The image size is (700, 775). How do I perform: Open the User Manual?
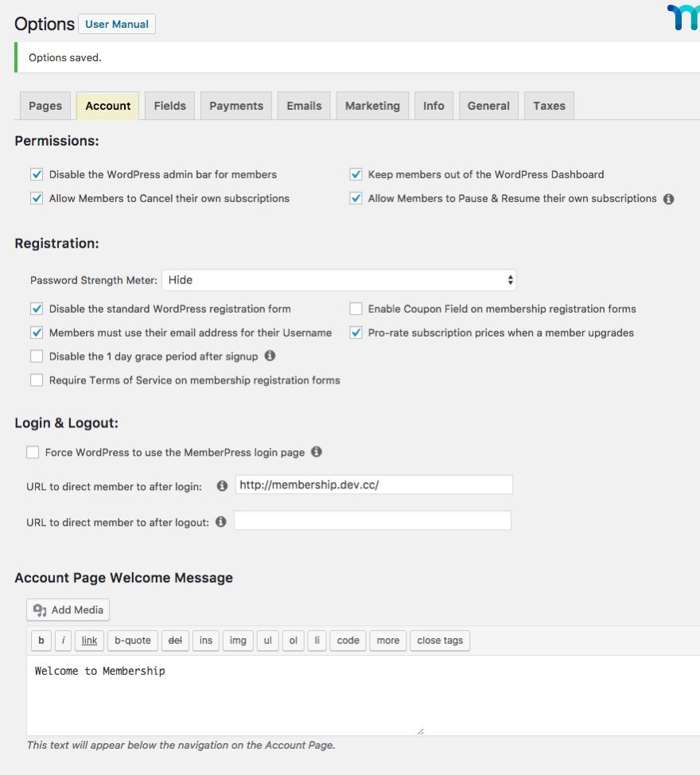point(116,24)
